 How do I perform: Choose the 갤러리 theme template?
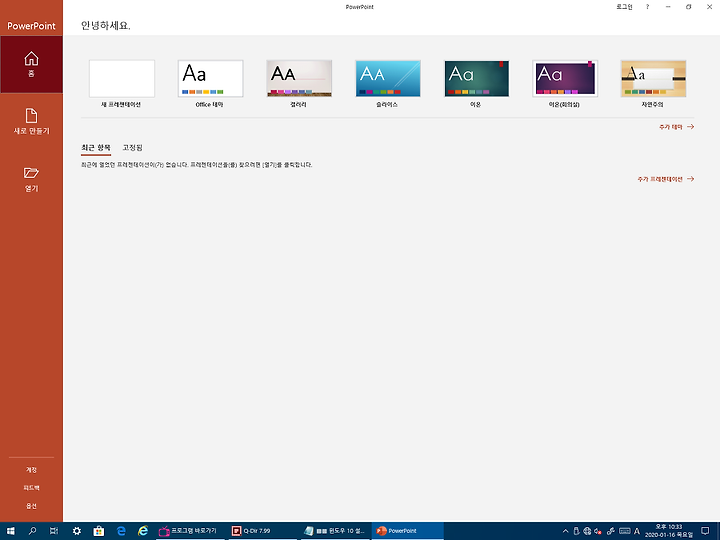click(299, 84)
